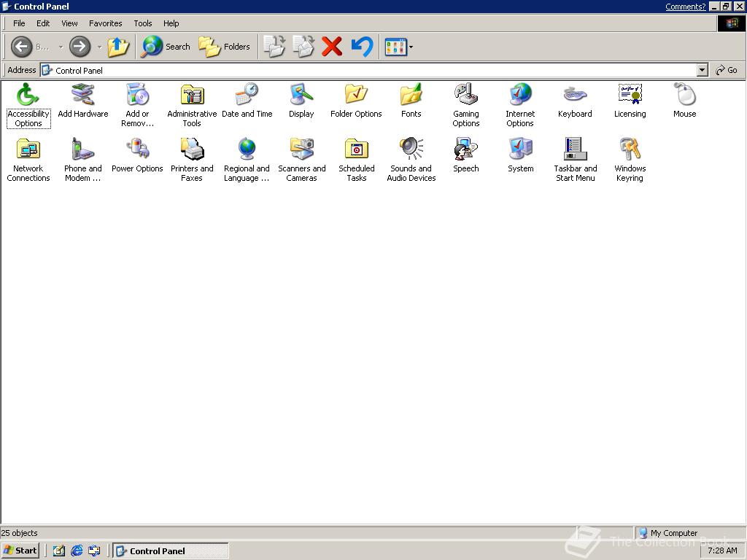Open the Help menu
This screenshot has height=560, width=747.
click(x=171, y=23)
